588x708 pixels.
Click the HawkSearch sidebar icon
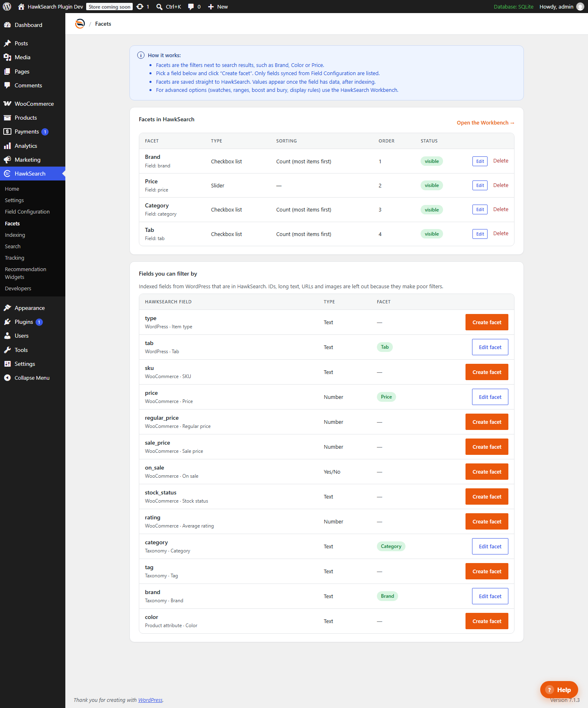pos(7,174)
